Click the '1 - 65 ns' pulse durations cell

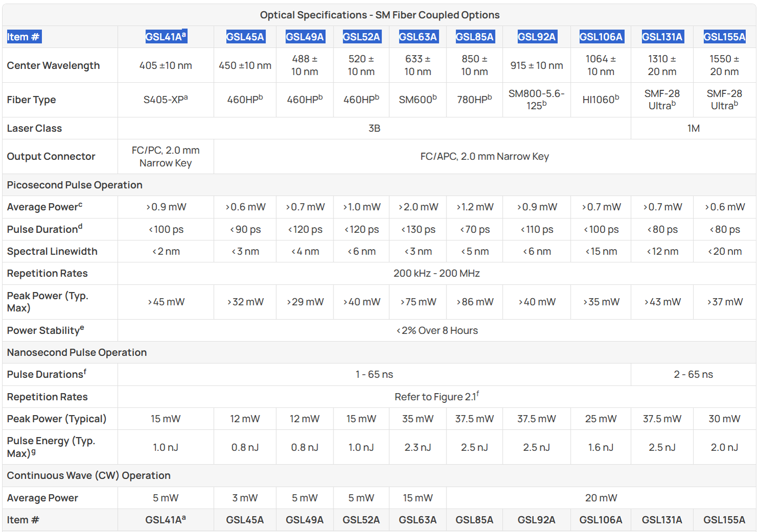pos(374,374)
